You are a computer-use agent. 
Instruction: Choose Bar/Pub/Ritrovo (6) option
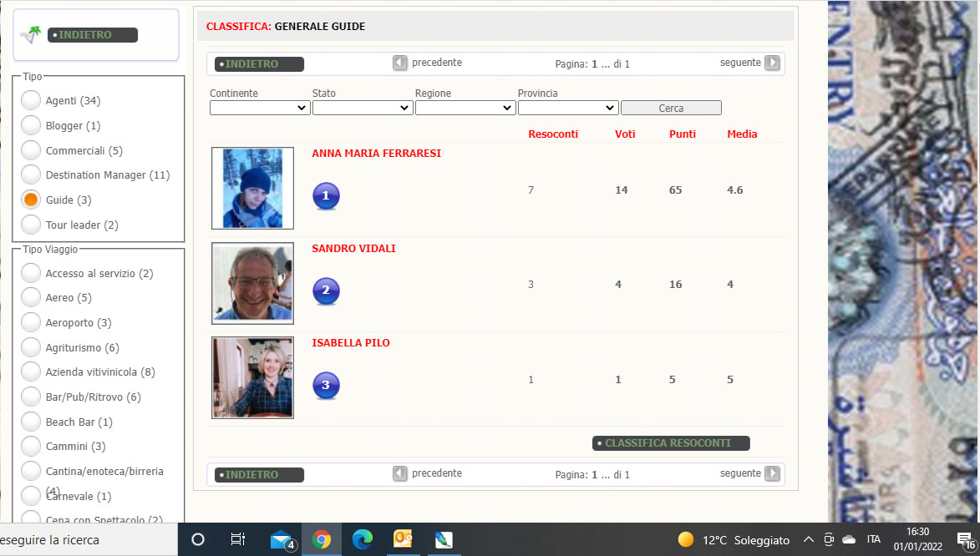[31, 397]
